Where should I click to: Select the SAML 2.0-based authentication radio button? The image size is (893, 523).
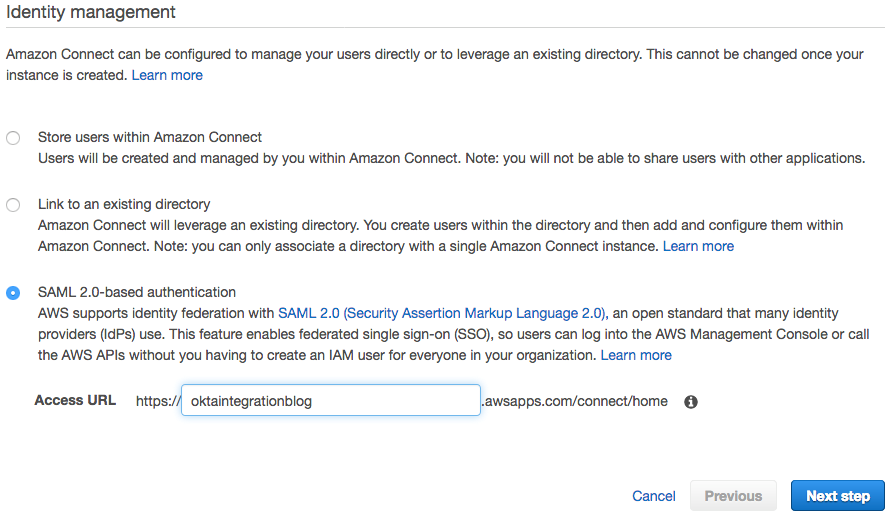pyautogui.click(x=13, y=293)
